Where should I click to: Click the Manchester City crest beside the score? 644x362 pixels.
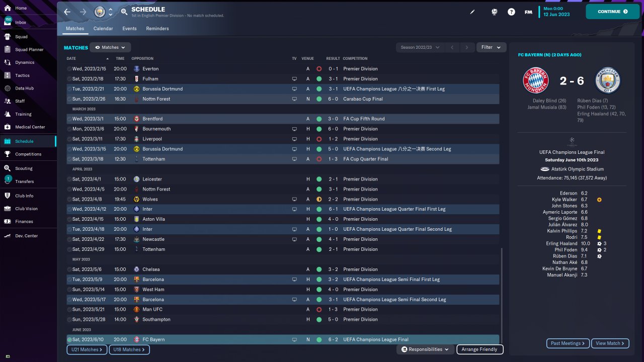pos(608,80)
